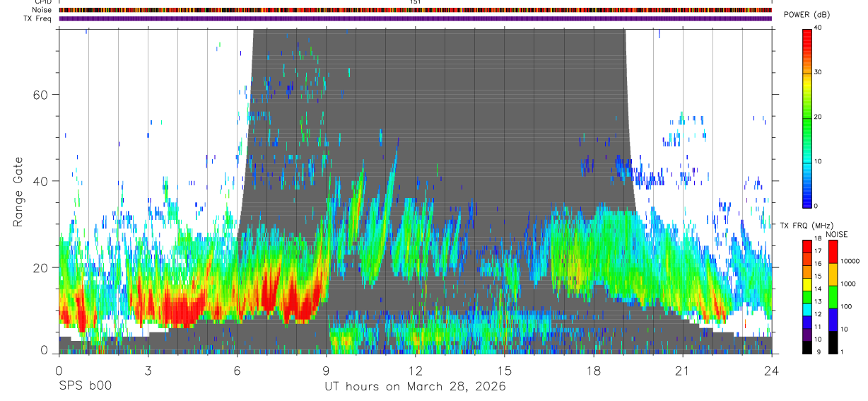Click the "UT hours on March 28, 2026" axis title
This screenshot has height=401, width=868.
[415, 387]
